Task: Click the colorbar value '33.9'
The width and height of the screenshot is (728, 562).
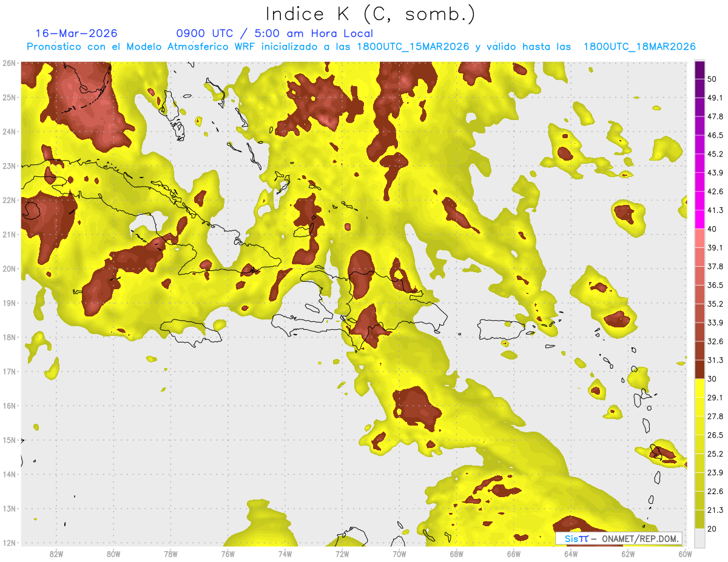Action: [716, 323]
